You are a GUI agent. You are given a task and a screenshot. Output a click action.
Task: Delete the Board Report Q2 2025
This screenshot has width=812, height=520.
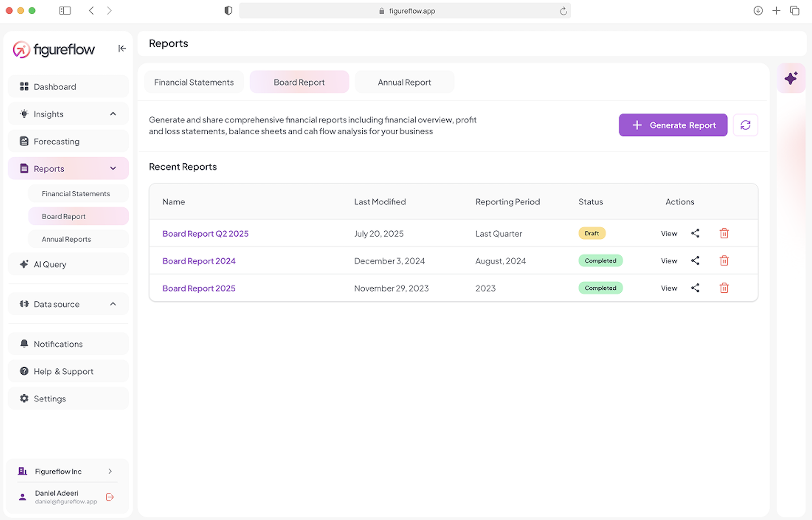point(724,233)
